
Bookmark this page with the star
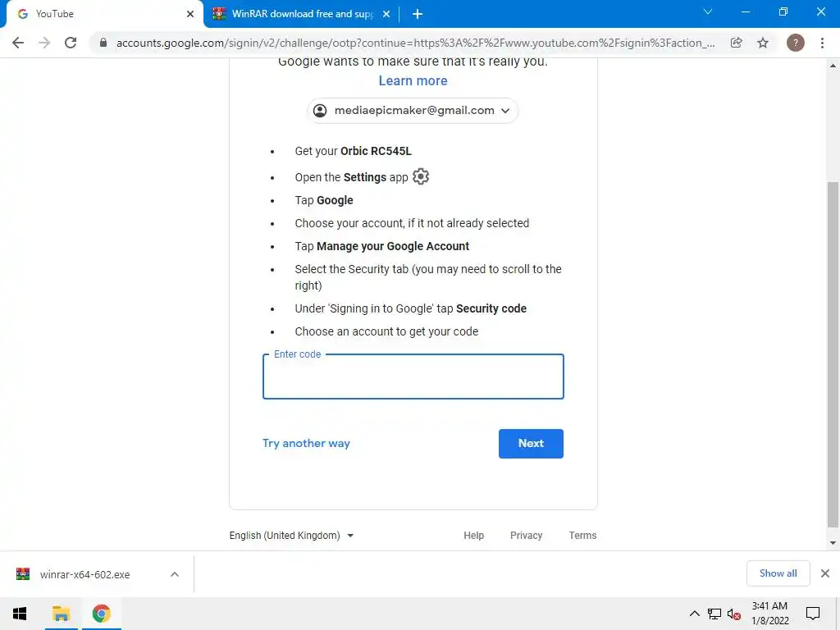click(763, 43)
